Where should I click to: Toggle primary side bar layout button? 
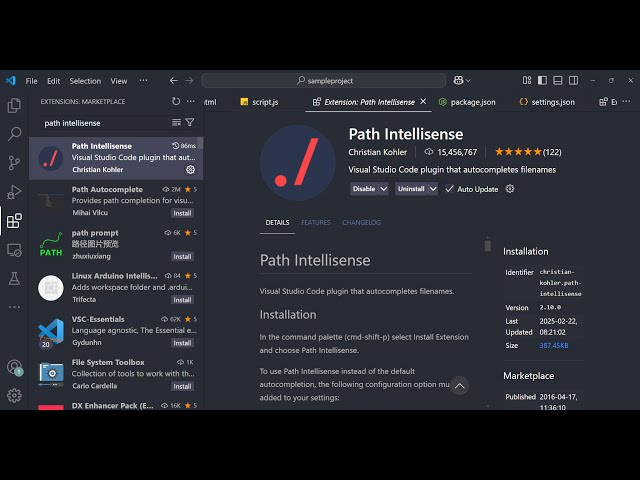pos(541,81)
